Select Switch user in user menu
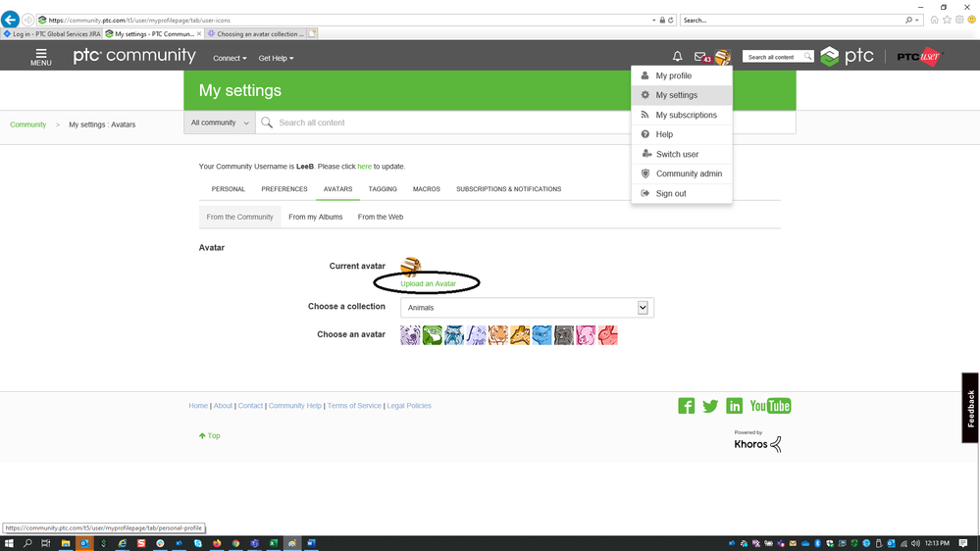Screen dimensions: 980x551 coord(681,154)
